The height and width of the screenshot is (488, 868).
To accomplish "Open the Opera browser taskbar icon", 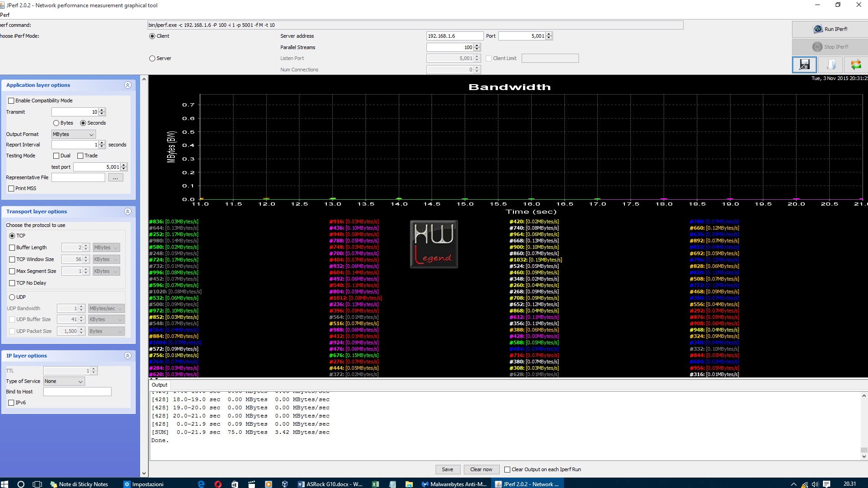I will coord(218,484).
